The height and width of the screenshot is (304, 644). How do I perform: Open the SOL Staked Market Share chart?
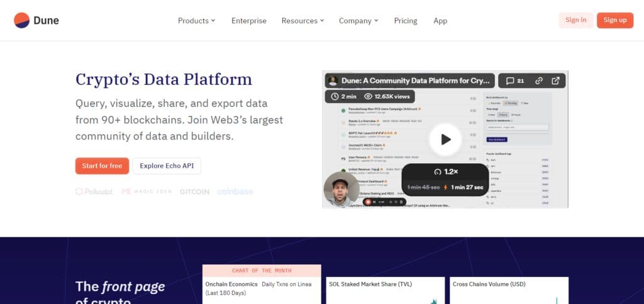386,290
